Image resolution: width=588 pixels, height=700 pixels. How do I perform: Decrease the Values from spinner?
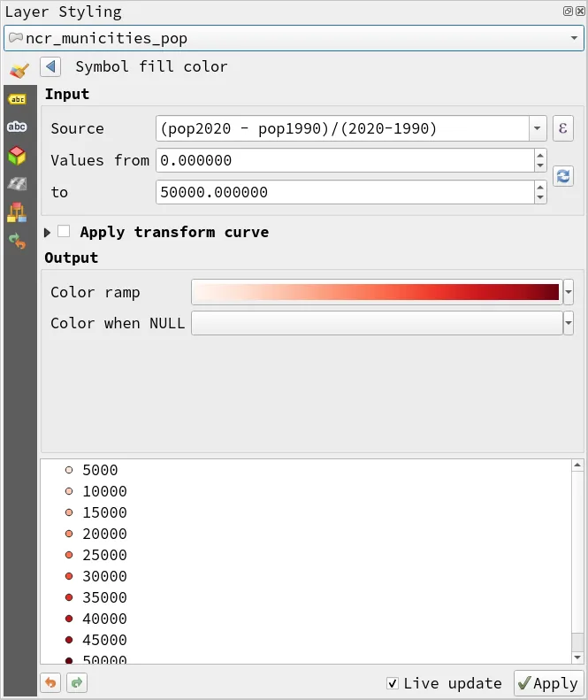click(x=540, y=165)
